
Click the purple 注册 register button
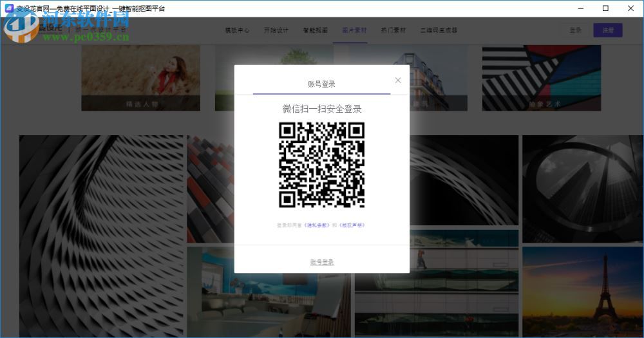coord(608,30)
